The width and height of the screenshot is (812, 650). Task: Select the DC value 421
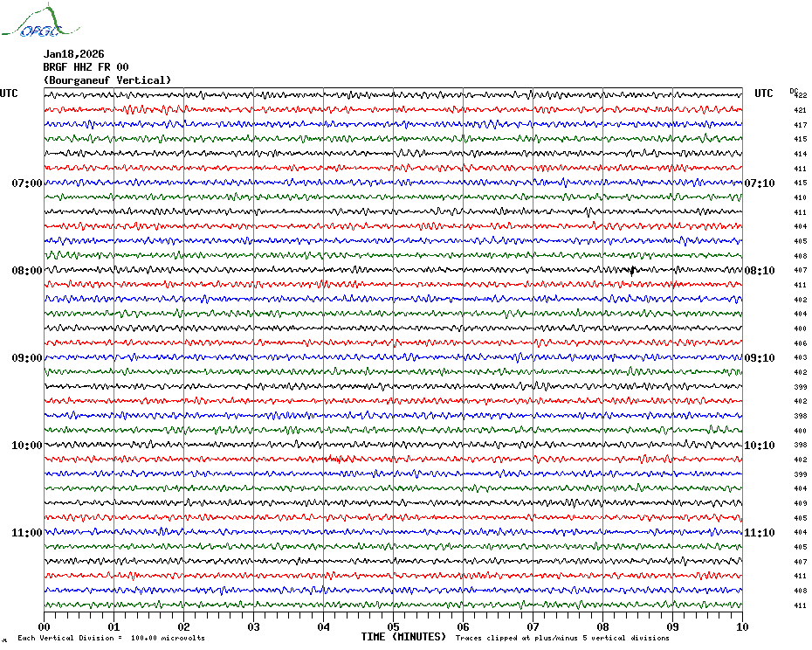point(800,110)
